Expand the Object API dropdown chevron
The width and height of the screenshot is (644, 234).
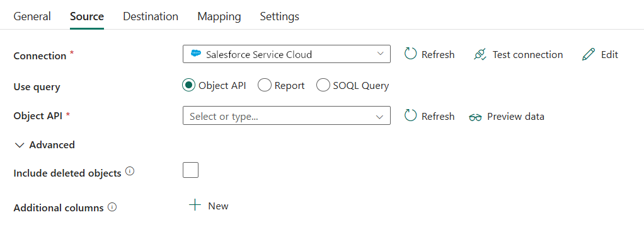coord(380,117)
